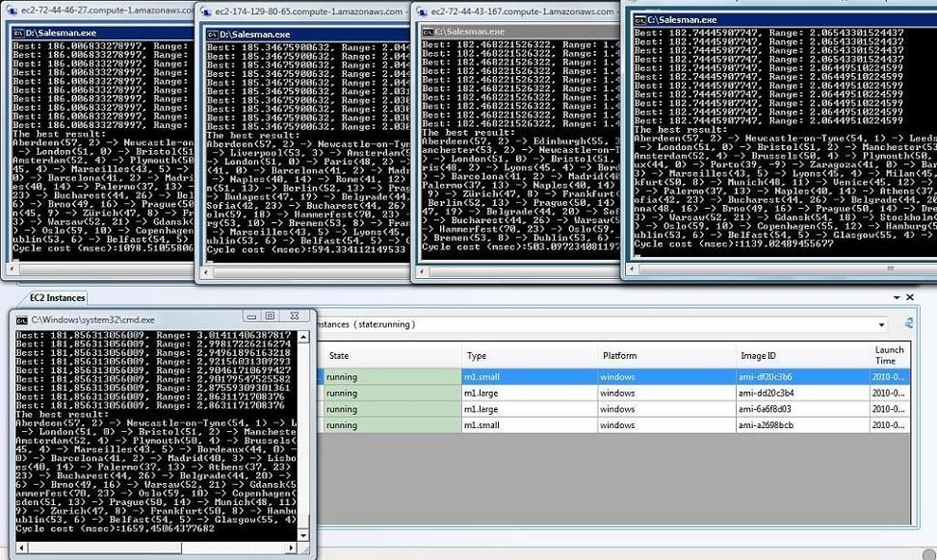Viewport: 937px width, 560px height.
Task: Select the instance row with ami-df20c3b6
Action: tap(615, 377)
